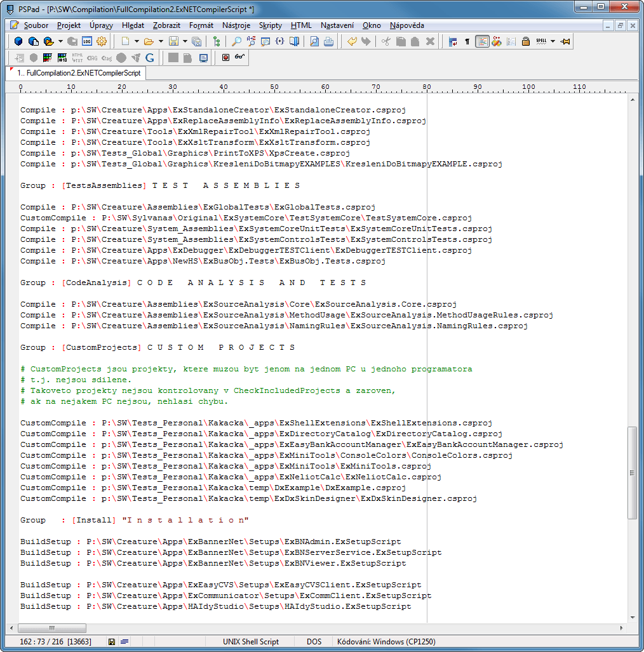Click the Save All icon
Image resolution: width=644 pixels, height=652 pixels.
point(197,41)
